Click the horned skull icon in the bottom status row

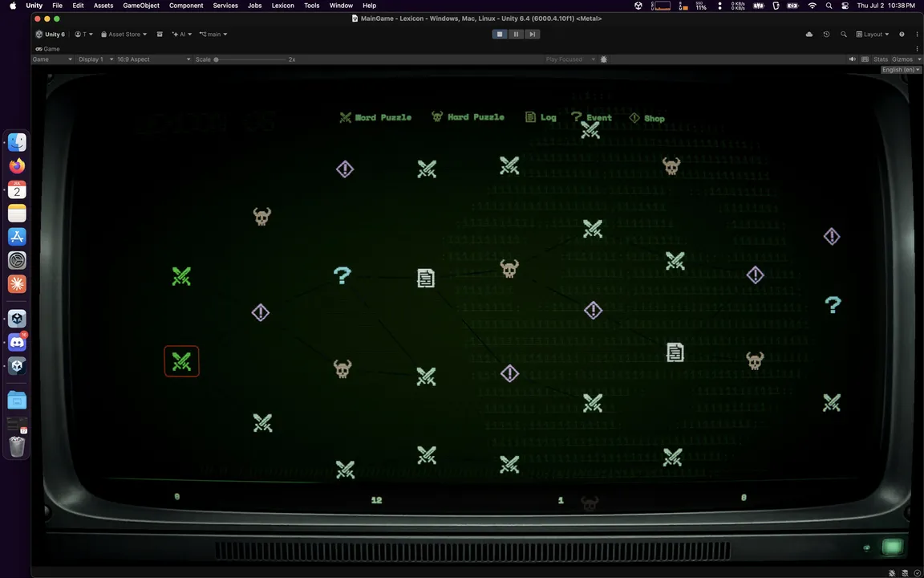coord(590,503)
